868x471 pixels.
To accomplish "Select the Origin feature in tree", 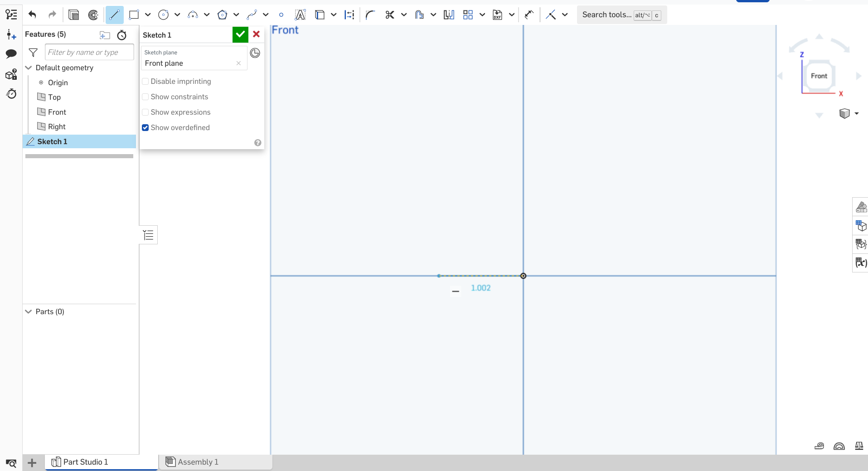I will (58, 83).
